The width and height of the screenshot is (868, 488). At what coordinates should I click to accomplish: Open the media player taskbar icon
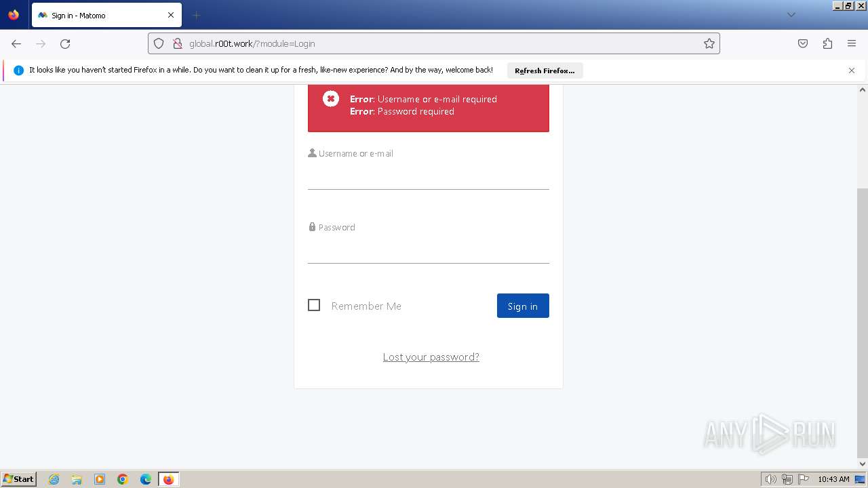coord(100,479)
